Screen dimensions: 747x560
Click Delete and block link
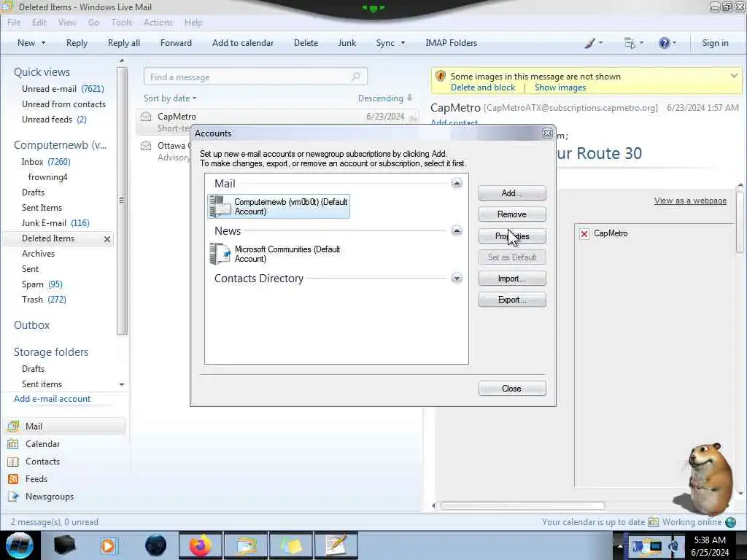click(483, 87)
